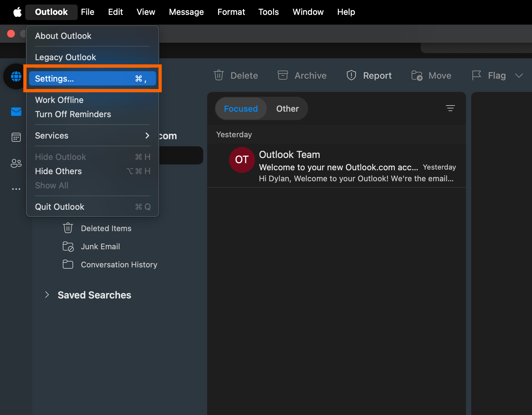Open the message list filter icon
Screen dimensions: 532x415
click(x=450, y=108)
